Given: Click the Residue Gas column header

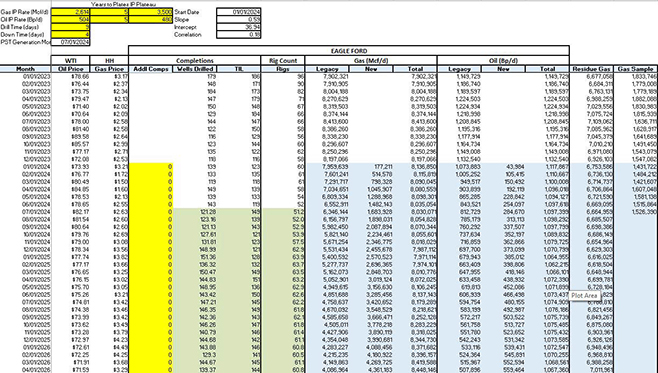Looking at the screenshot, I should [591, 69].
